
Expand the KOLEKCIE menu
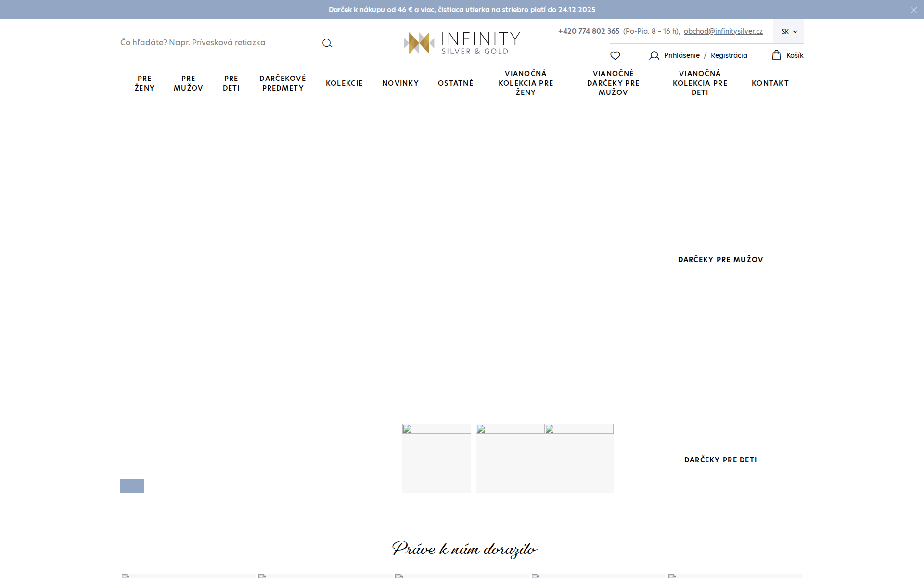(344, 83)
